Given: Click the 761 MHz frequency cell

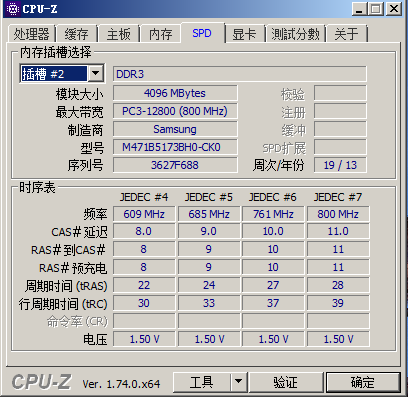Looking at the screenshot, I should click(x=273, y=214).
